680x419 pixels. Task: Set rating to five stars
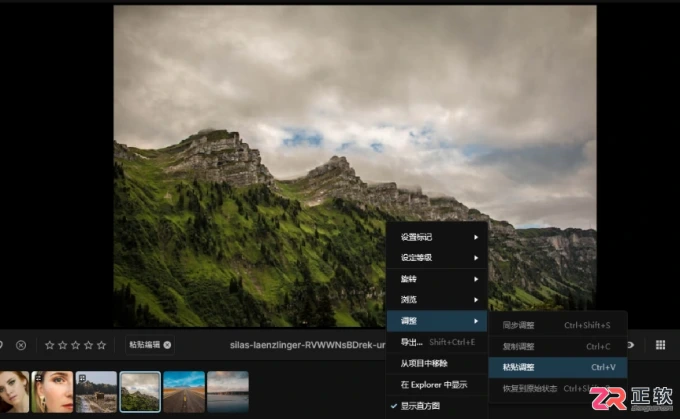coord(101,345)
